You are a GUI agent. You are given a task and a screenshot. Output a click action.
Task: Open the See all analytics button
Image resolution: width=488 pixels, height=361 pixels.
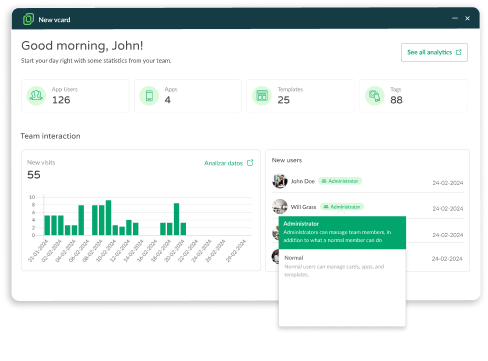coord(434,52)
